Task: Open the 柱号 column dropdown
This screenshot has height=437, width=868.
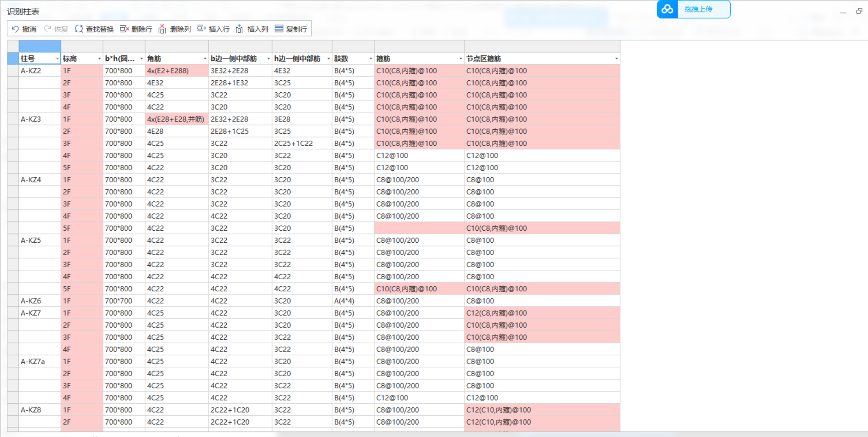Action: 57,59
